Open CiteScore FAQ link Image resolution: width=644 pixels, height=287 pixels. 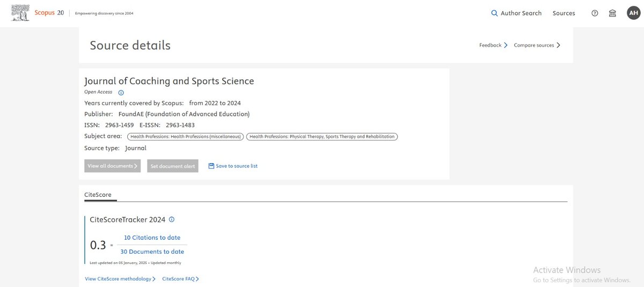pos(178,279)
